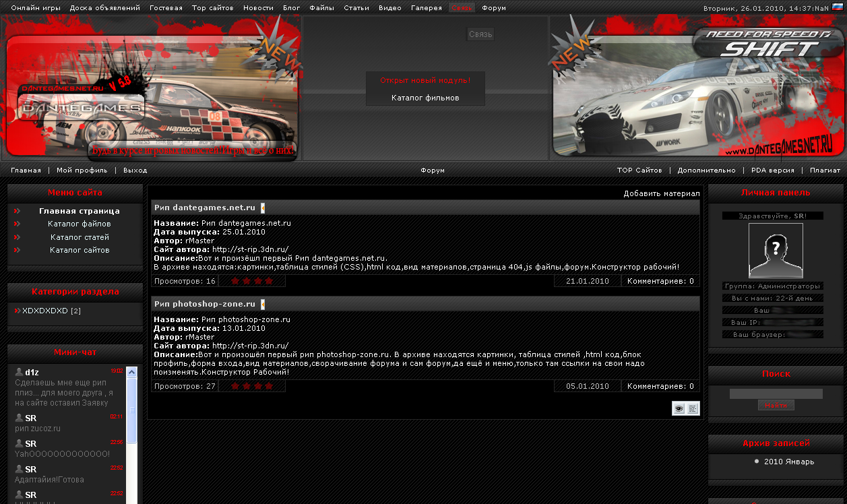
Task: Click Выход to log out
Action: (135, 170)
